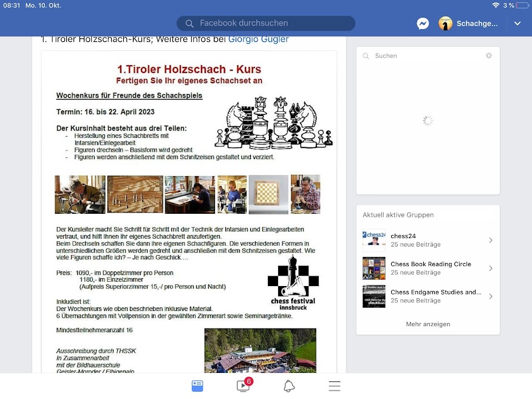
Task: Open the Watch videos tab
Action: point(244,386)
